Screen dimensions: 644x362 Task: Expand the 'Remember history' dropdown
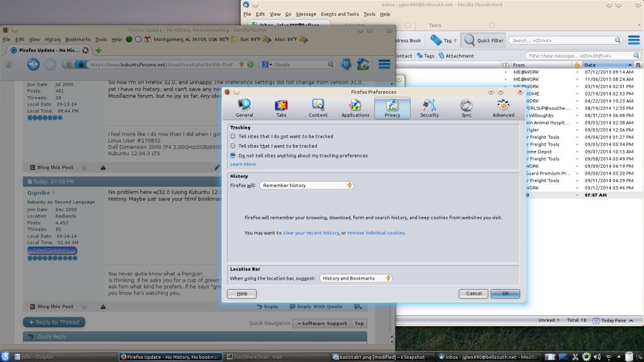tap(307, 185)
